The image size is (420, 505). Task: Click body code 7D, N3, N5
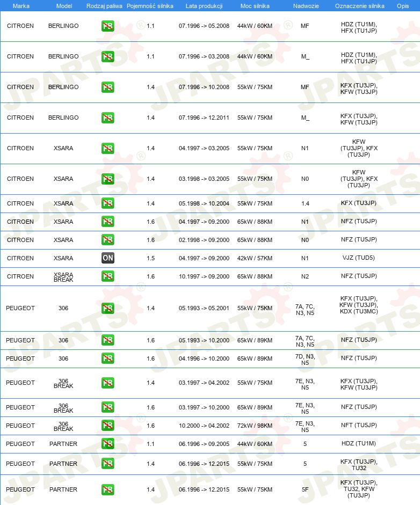coord(305,360)
